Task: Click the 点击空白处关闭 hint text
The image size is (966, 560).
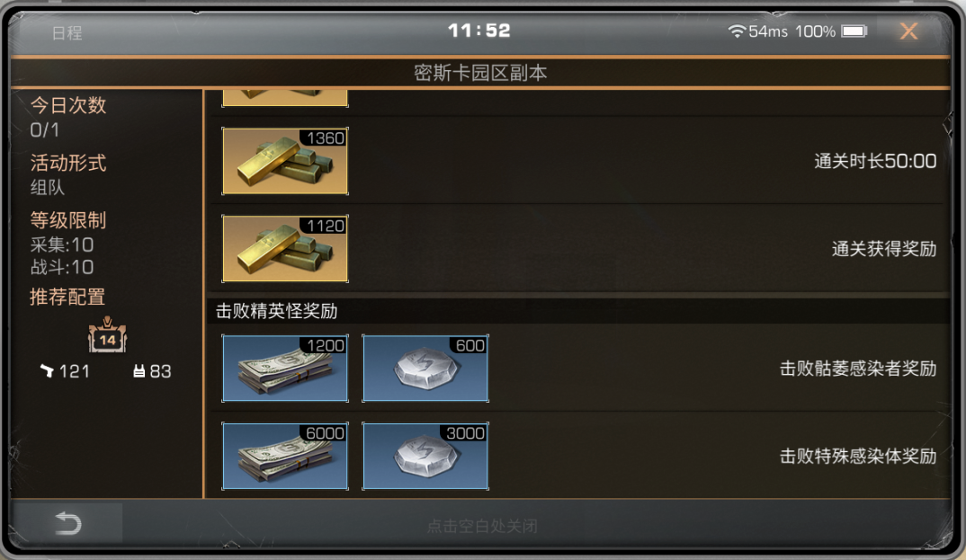Action: pyautogui.click(x=482, y=526)
